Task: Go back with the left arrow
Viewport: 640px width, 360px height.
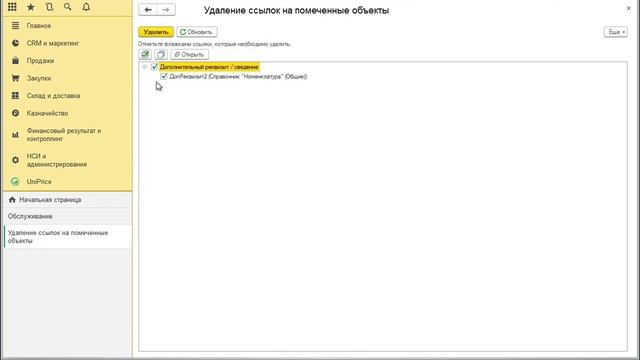Action: coord(148,10)
